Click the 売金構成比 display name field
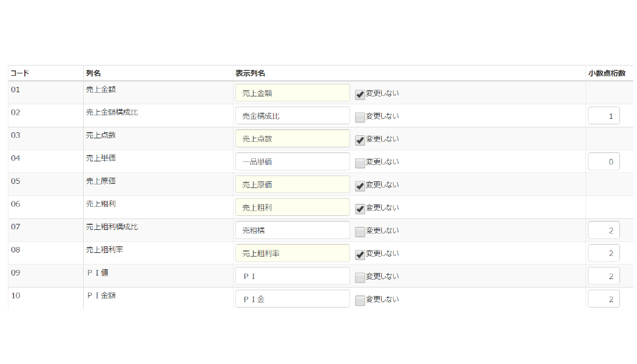The width and height of the screenshot is (637, 364). [292, 116]
